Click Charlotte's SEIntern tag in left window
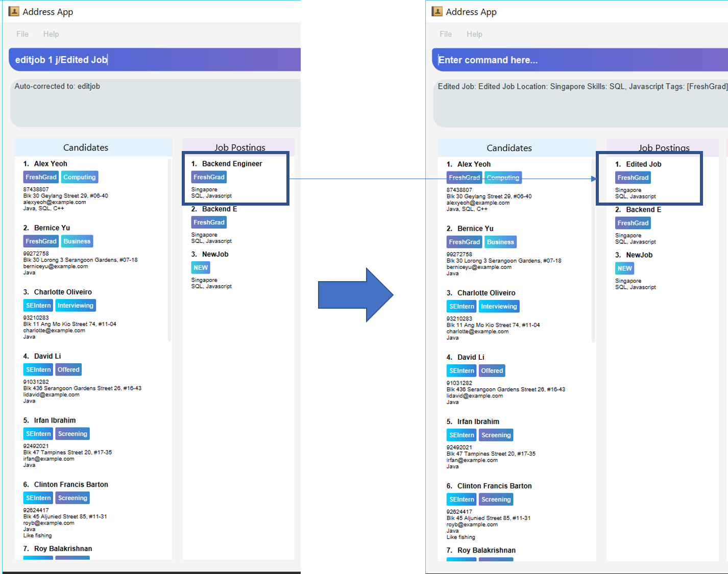728x574 pixels. tap(39, 306)
